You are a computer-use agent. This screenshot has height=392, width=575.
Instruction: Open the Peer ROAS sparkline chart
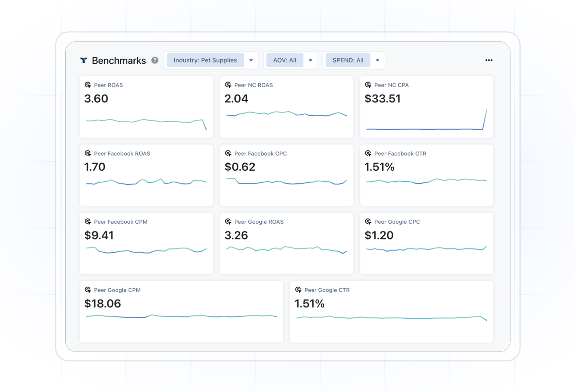click(146, 124)
